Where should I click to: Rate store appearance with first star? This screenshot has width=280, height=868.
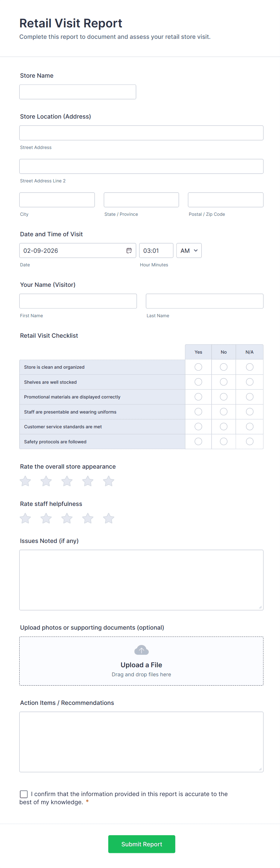[25, 481]
